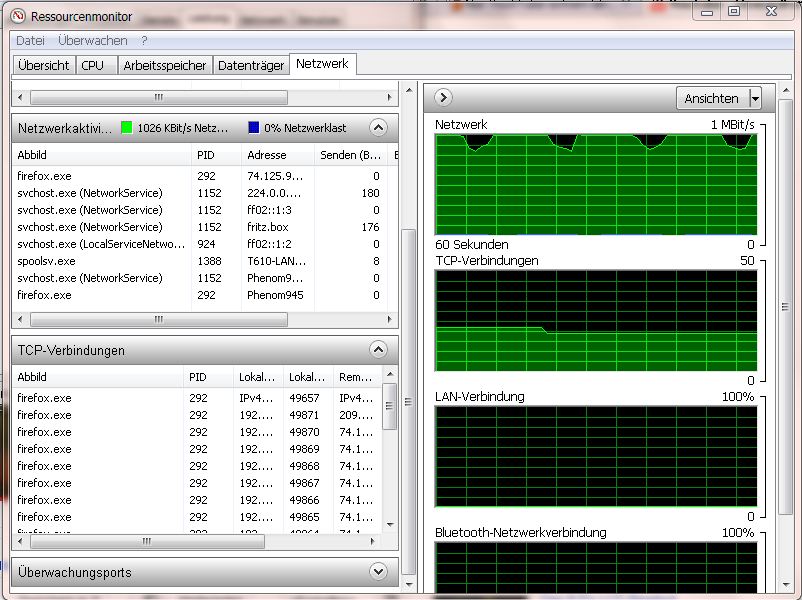This screenshot has height=600, width=802.
Task: Select the spoolsv.exe row
Action: (x=199, y=261)
